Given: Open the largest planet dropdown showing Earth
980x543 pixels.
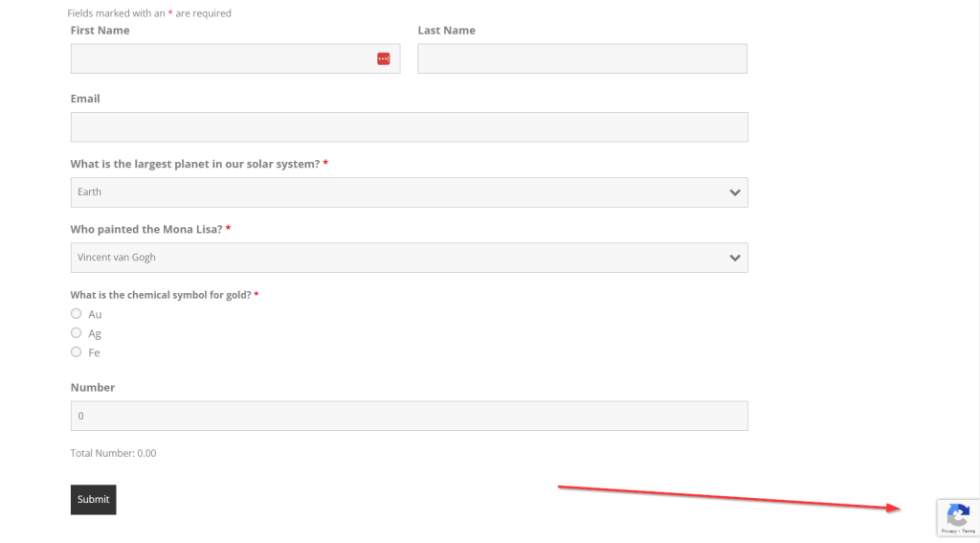Looking at the screenshot, I should (402, 192).
